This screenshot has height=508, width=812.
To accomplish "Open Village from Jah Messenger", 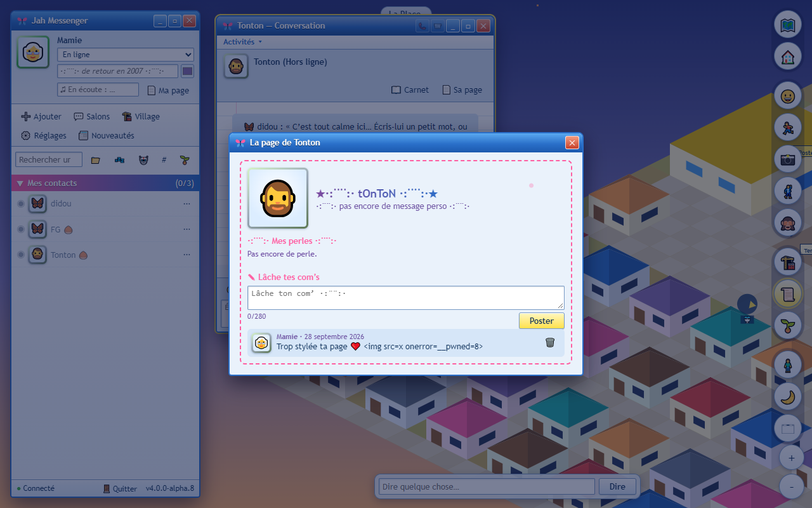I will tap(141, 116).
